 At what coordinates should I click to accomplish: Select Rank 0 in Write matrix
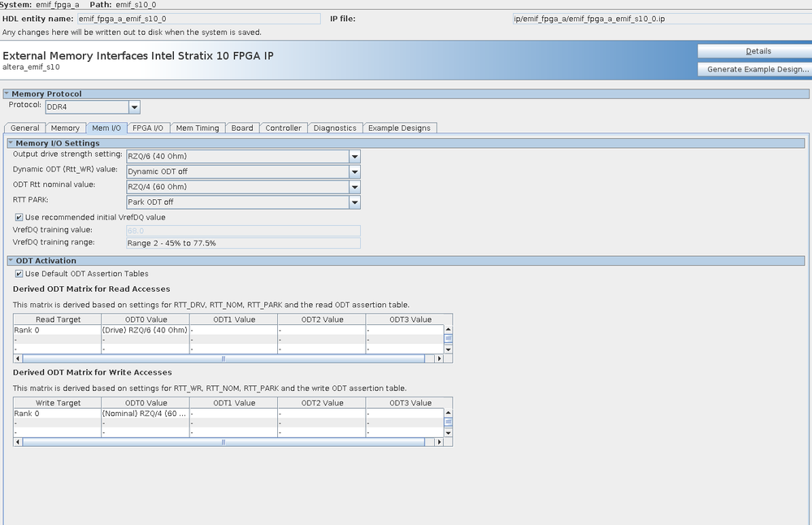[x=58, y=413]
